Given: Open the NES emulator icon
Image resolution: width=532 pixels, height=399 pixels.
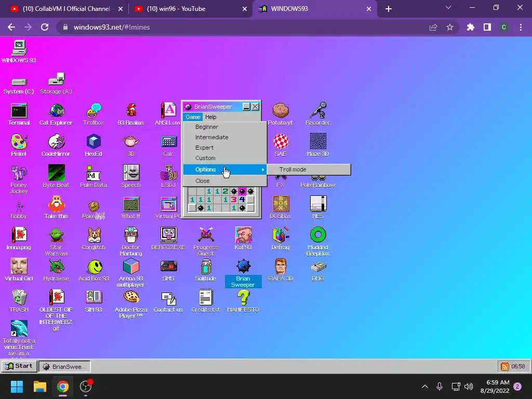Looking at the screenshot, I should point(318,208).
